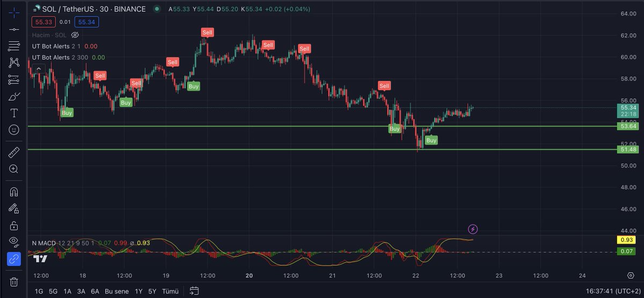Viewport: 644px width, 298px height.
Task: Set chart range to Tümü
Action: pos(170,291)
